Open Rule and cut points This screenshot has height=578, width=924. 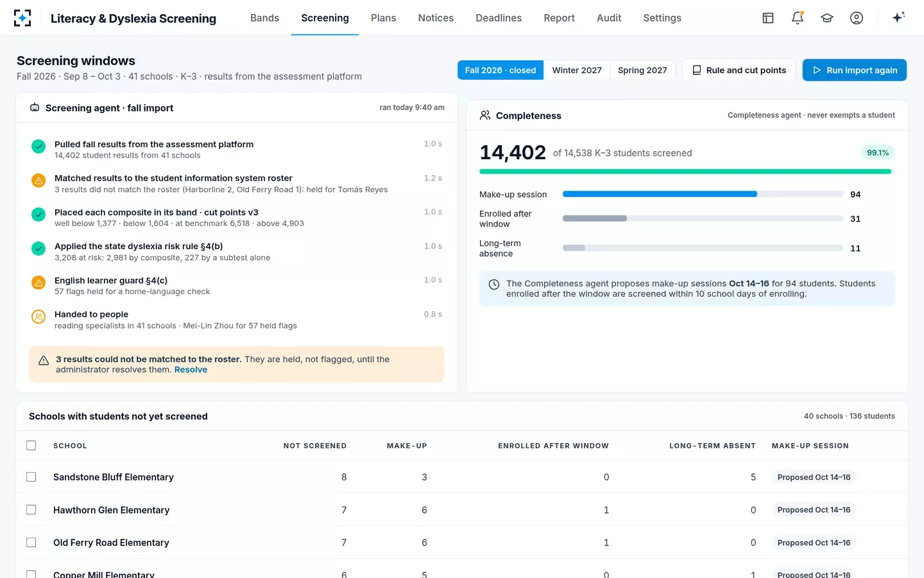[739, 70]
